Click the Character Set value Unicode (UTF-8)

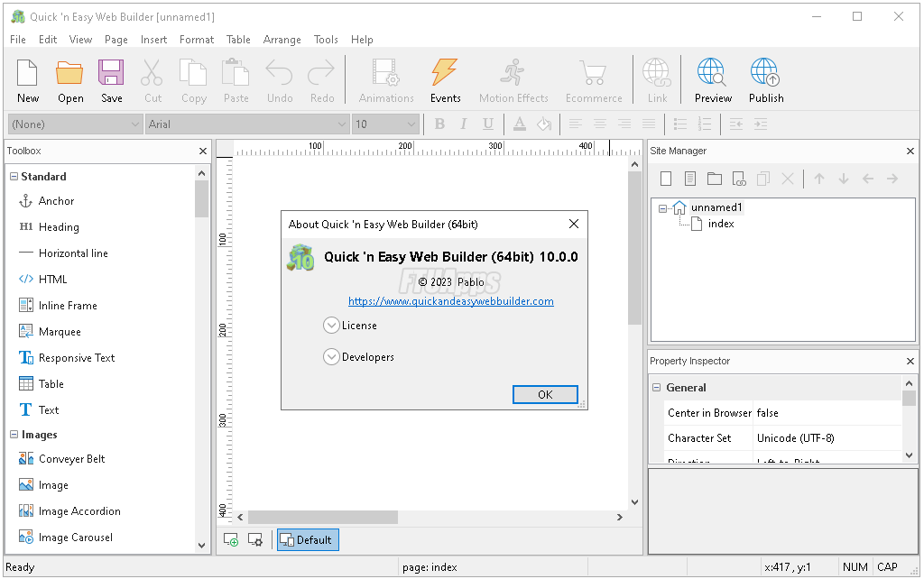click(795, 438)
